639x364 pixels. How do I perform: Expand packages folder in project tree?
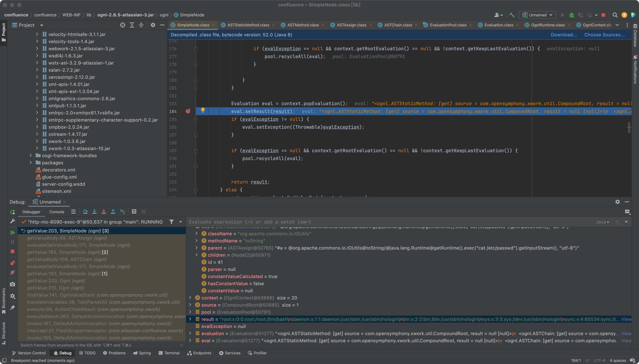(31, 163)
